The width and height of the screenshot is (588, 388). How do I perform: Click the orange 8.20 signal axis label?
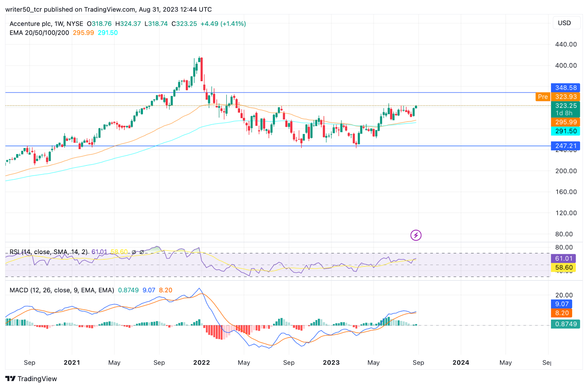point(562,313)
